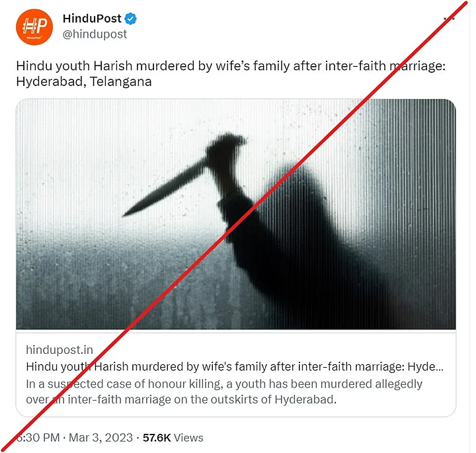Click the knife blade in the preview image
Viewport: 476px width, 453px height.
[164, 190]
